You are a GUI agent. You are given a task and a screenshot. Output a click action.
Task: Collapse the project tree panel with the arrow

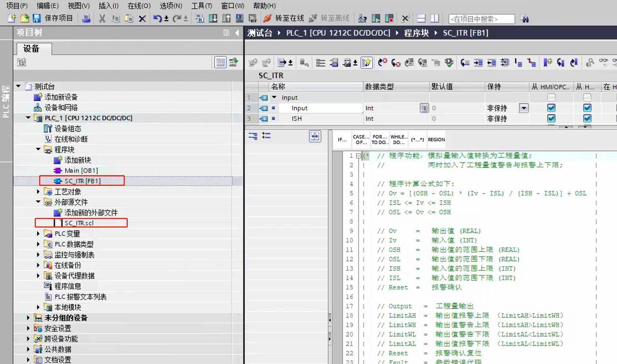[237, 33]
